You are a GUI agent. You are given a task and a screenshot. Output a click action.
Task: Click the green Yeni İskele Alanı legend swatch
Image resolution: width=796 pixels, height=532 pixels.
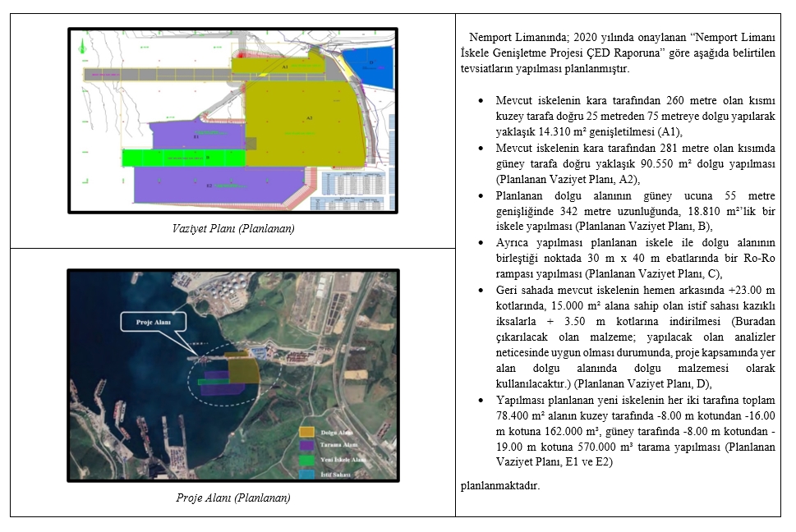(307, 460)
